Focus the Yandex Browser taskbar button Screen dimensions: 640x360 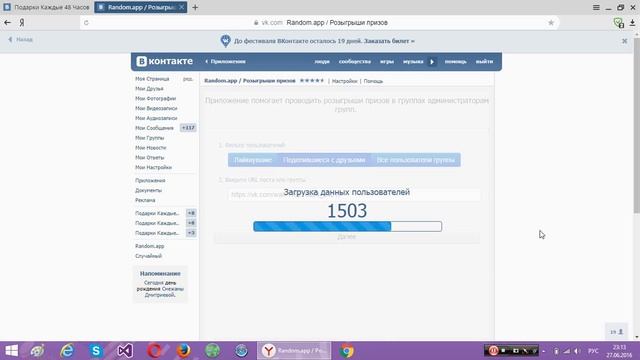(x=294, y=351)
